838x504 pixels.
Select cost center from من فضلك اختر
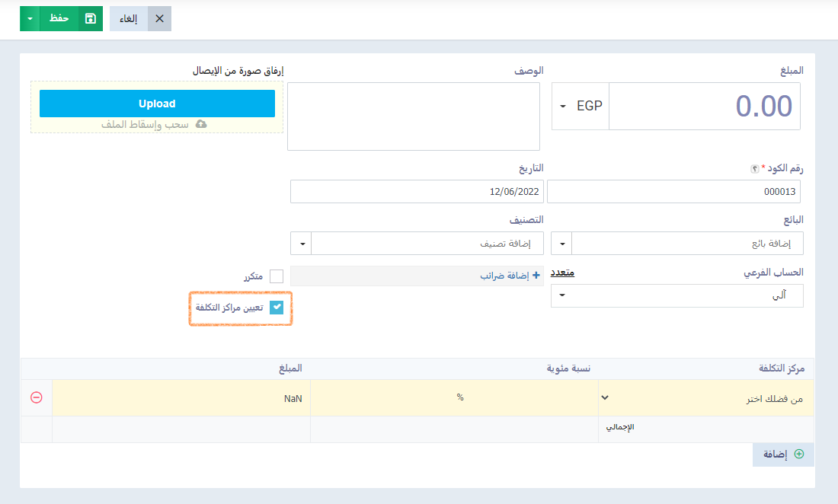(706, 398)
